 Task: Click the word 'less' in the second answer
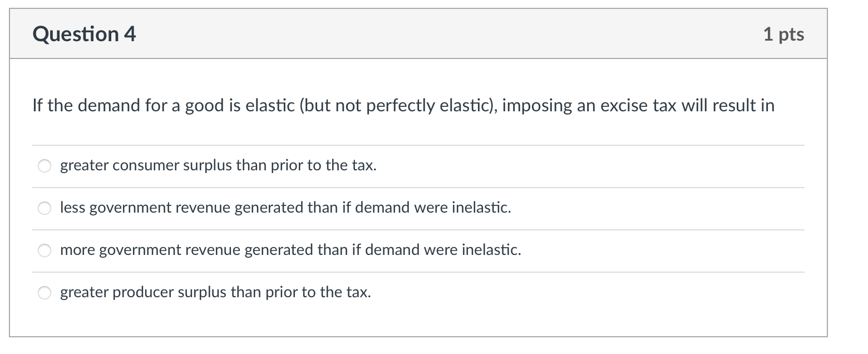click(x=73, y=208)
